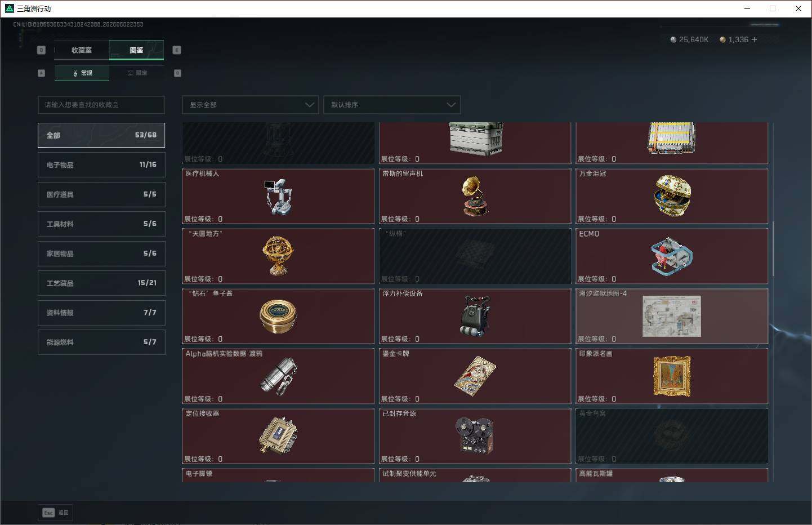This screenshot has height=525, width=812.
Task: Select the 图鉴 tab
Action: point(136,50)
